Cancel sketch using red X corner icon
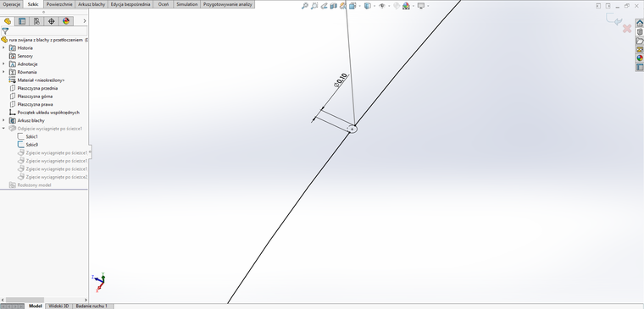 point(627,29)
